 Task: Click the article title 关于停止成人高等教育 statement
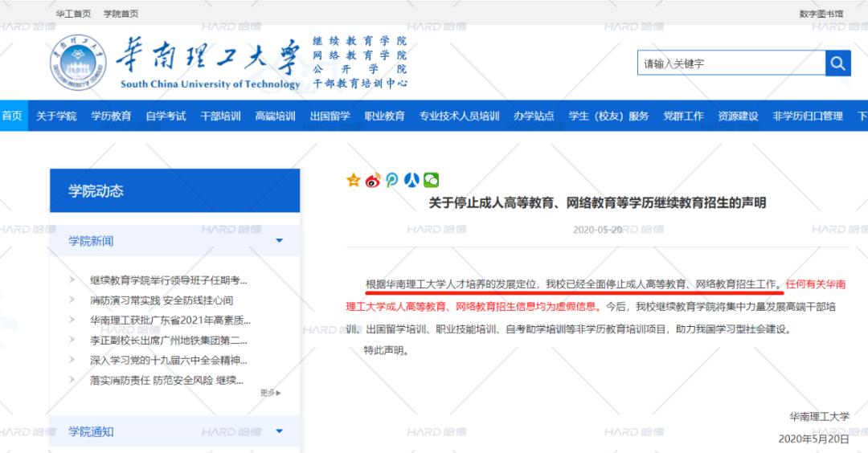[596, 202]
